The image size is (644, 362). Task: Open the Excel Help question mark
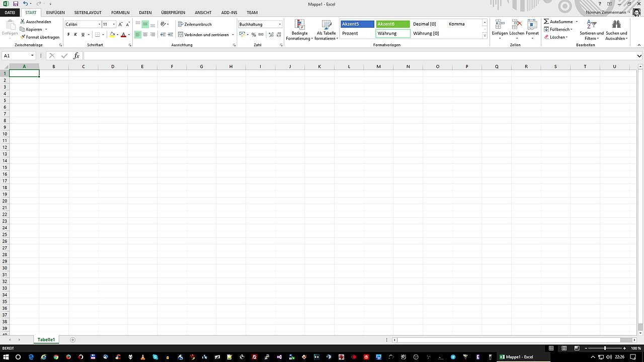click(600, 4)
